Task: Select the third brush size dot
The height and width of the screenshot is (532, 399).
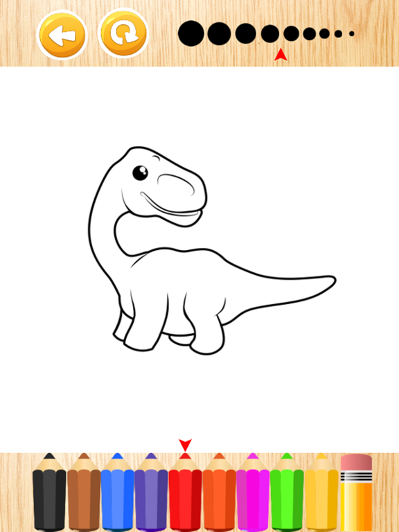Action: coord(246,33)
